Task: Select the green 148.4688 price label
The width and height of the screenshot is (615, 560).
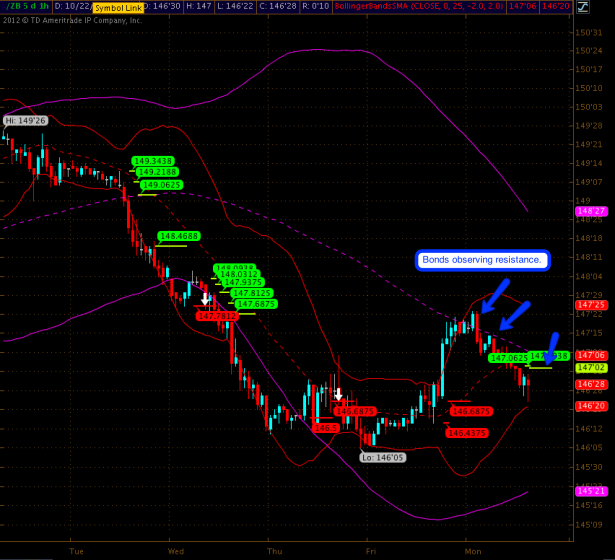Action: coord(178,237)
